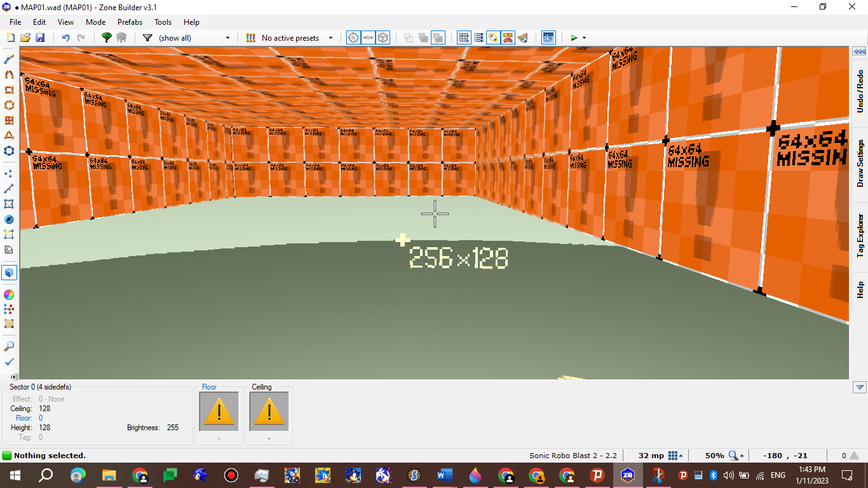This screenshot has width=868, height=488.
Task: Toggle the scissors toolbar button
Action: 508,37
